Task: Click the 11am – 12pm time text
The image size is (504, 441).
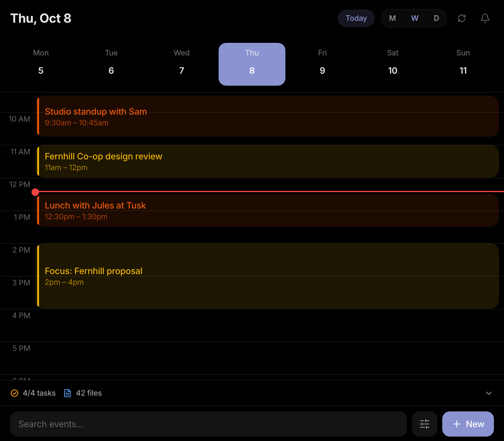Action: click(66, 168)
